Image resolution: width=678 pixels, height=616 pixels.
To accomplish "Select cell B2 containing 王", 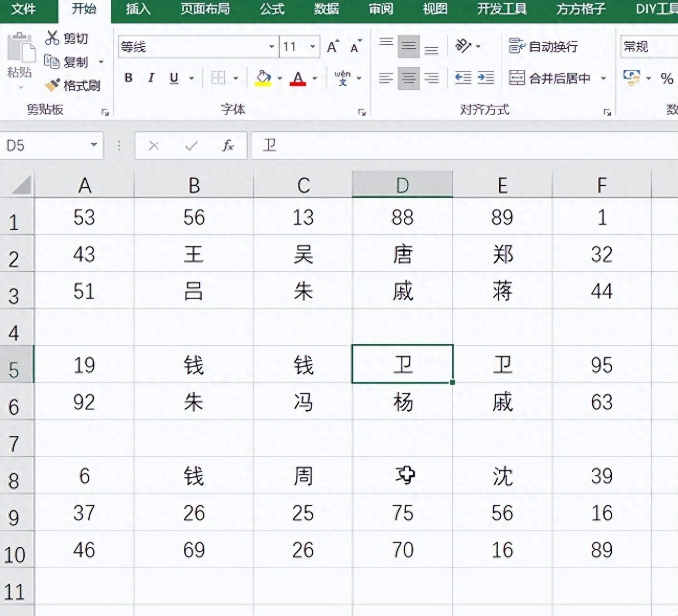I will click(x=194, y=254).
